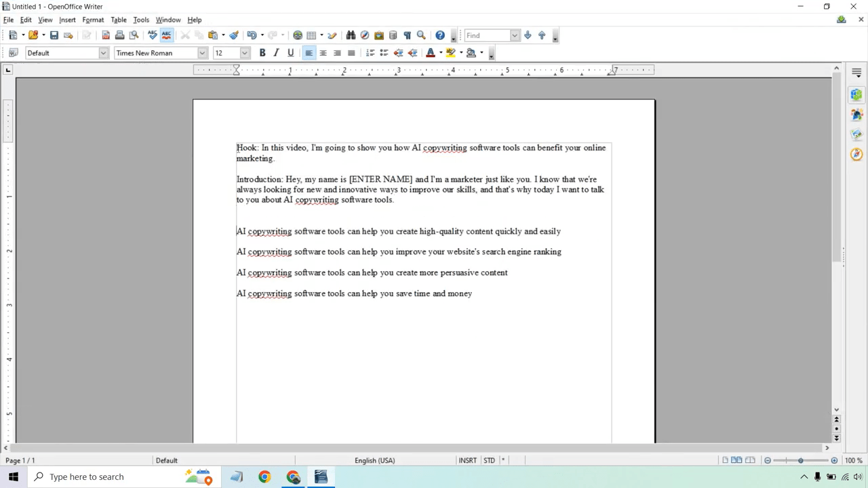Expand the Times New Roman font dropdown
This screenshot has height=488, width=868.
click(202, 53)
